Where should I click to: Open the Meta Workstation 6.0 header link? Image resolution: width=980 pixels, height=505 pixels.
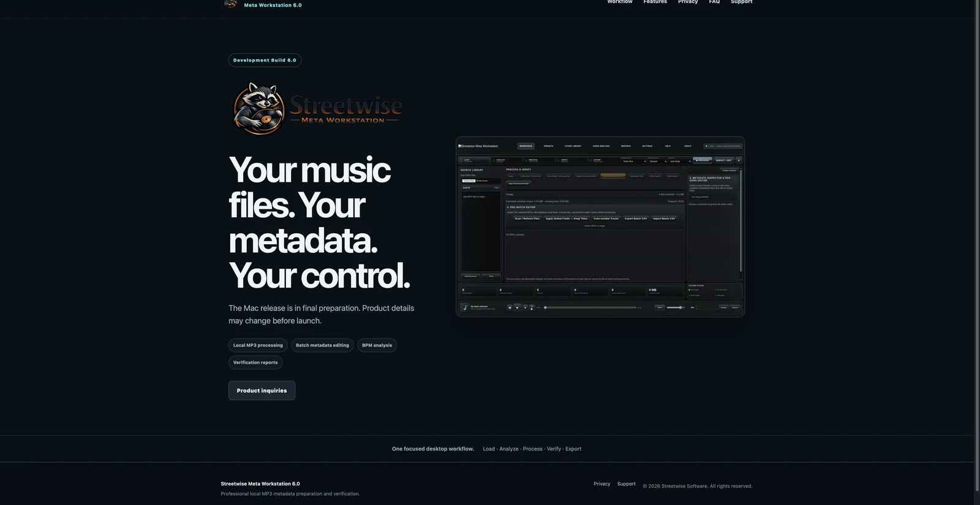tap(273, 5)
